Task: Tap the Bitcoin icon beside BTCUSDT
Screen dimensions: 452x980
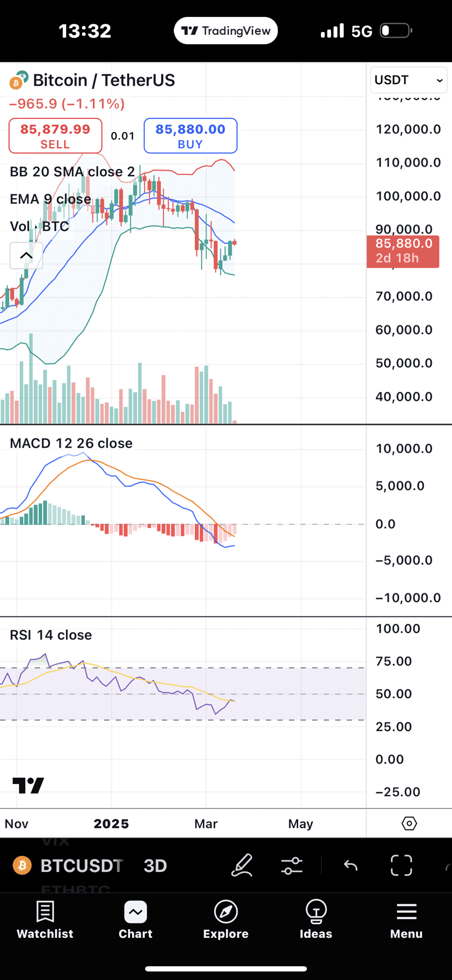Action: (x=22, y=865)
